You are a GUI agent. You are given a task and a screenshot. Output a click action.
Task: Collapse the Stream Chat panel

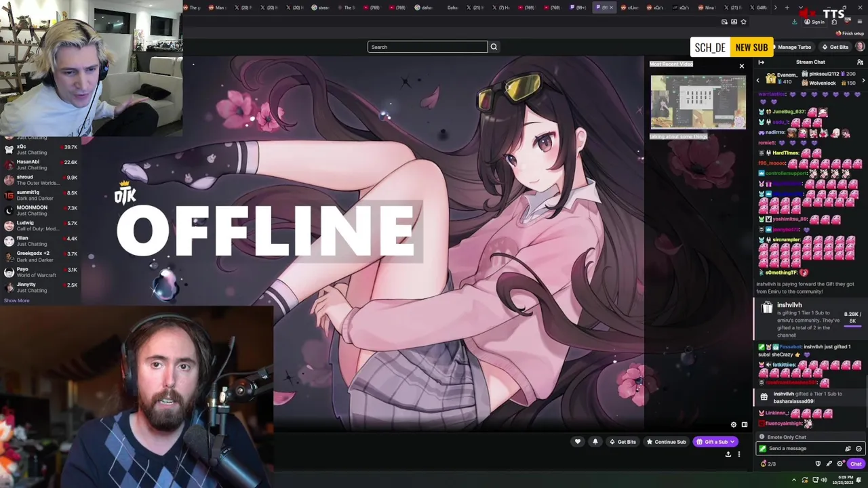[x=761, y=62]
